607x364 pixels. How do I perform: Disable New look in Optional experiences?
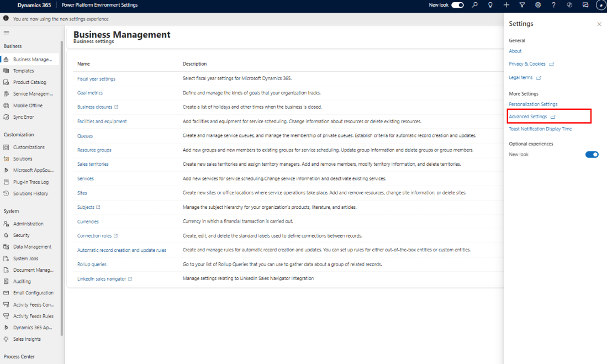coord(592,155)
